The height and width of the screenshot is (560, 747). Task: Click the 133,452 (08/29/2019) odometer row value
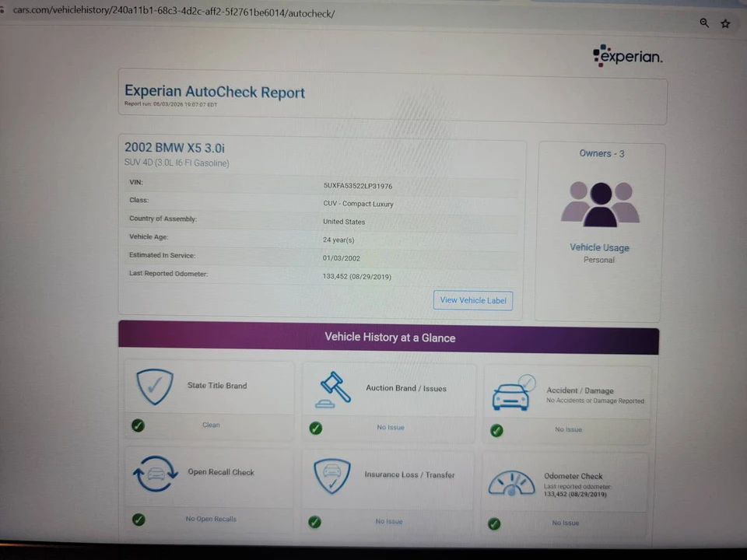(357, 277)
